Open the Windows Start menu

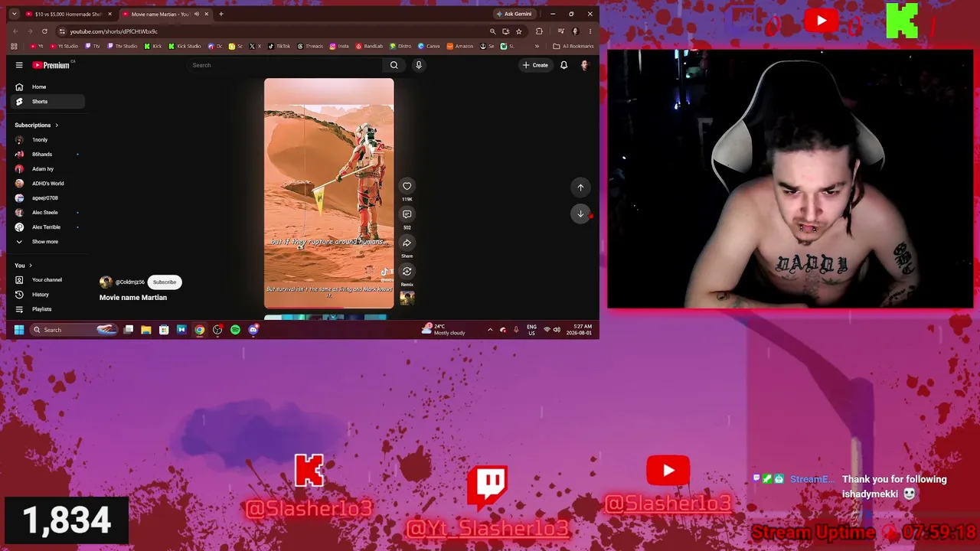(x=19, y=330)
